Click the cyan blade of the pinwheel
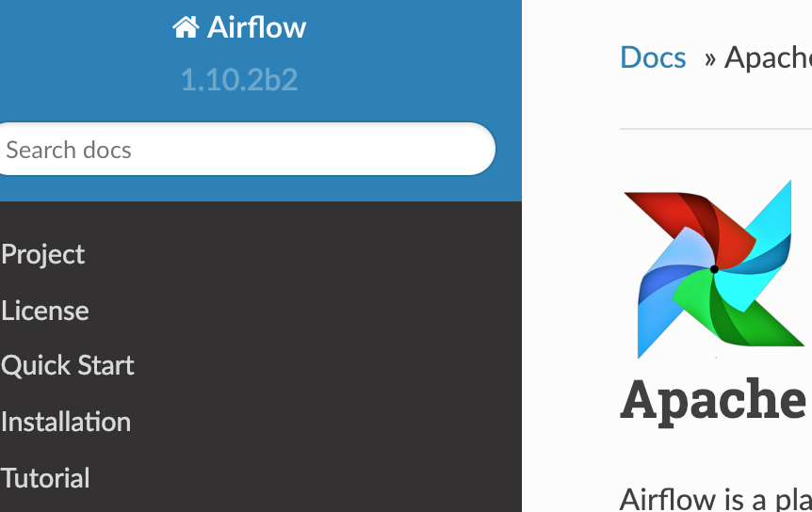 coord(761,243)
